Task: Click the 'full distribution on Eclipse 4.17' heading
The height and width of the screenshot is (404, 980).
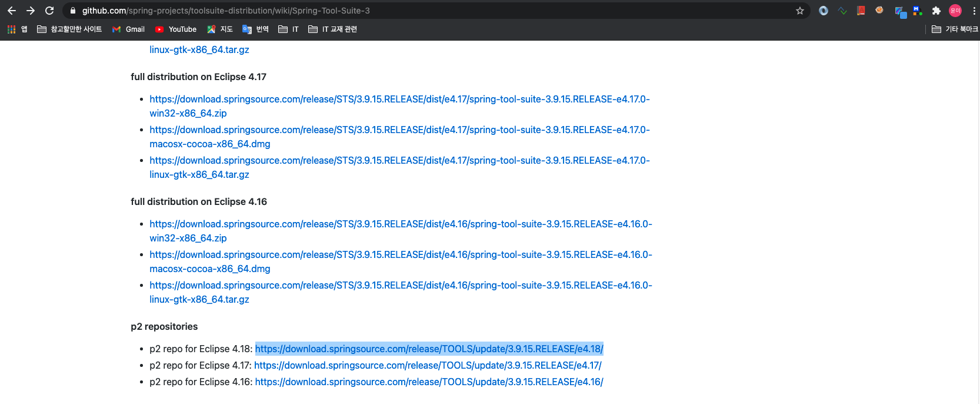Action: coord(198,77)
